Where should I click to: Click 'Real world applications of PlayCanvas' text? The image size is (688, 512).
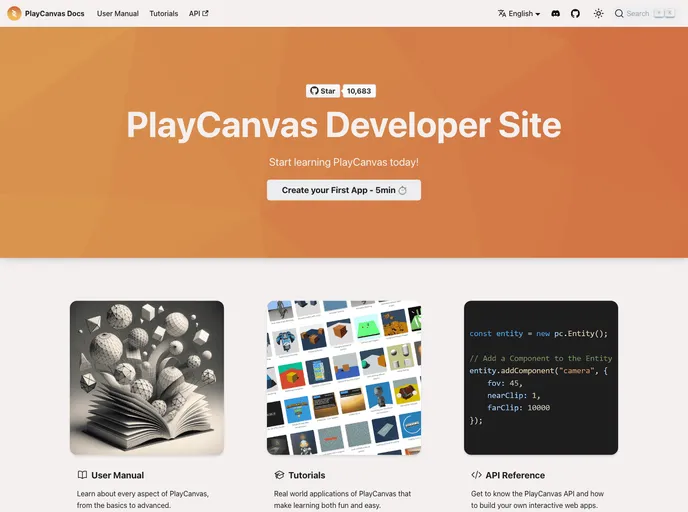pyautogui.click(x=342, y=494)
